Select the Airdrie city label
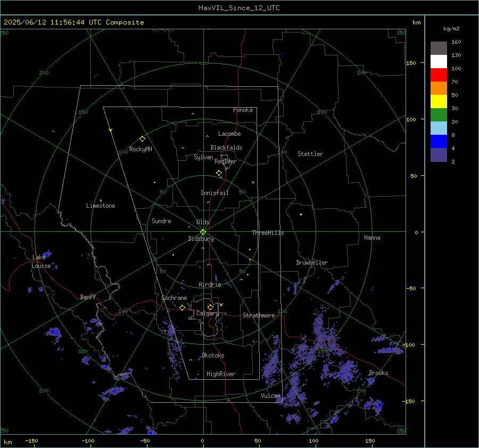Viewport: 479px width, 448px height. 210,284
